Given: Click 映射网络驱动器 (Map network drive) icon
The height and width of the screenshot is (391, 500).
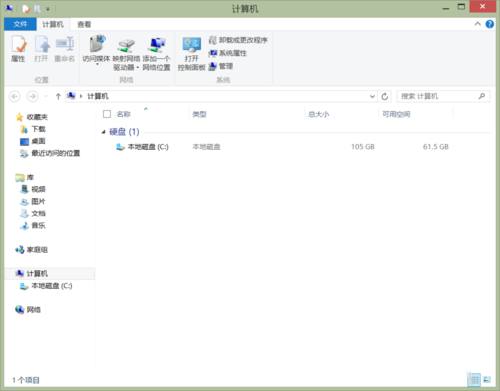Looking at the screenshot, I should click(x=126, y=54).
